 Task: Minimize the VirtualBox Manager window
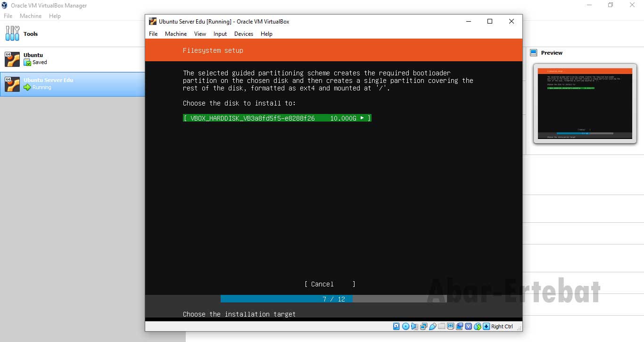pos(589,5)
